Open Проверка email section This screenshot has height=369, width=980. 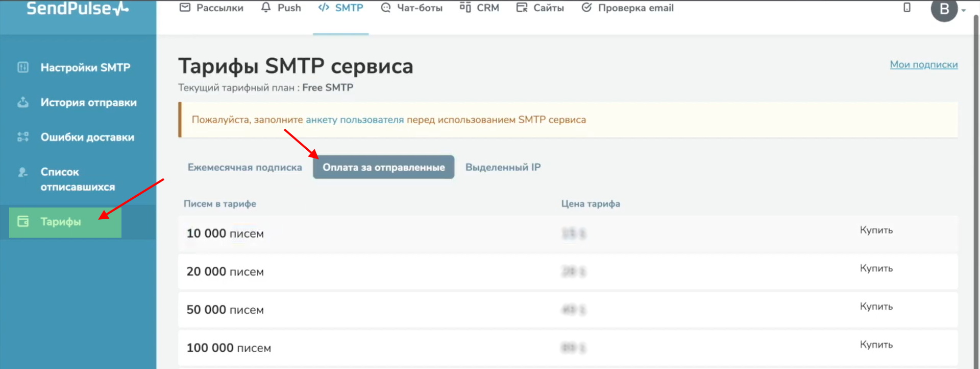(628, 8)
